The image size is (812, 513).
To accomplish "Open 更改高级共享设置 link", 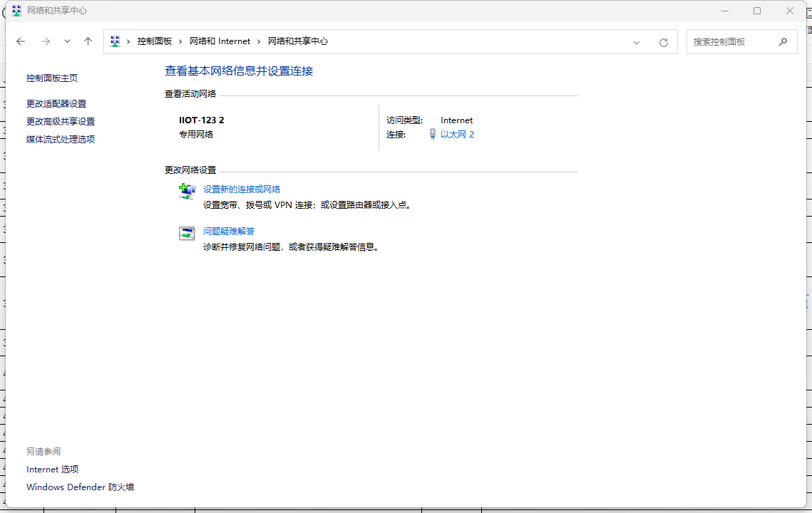I will [61, 122].
